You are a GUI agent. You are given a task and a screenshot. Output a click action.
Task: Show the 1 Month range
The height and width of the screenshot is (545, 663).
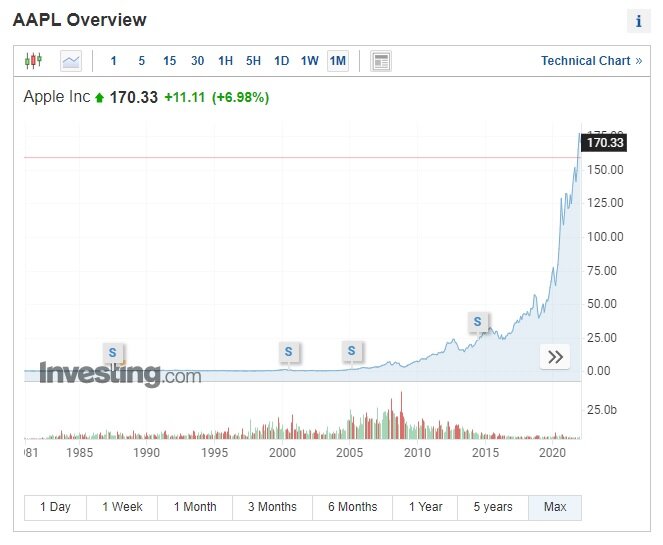(195, 507)
